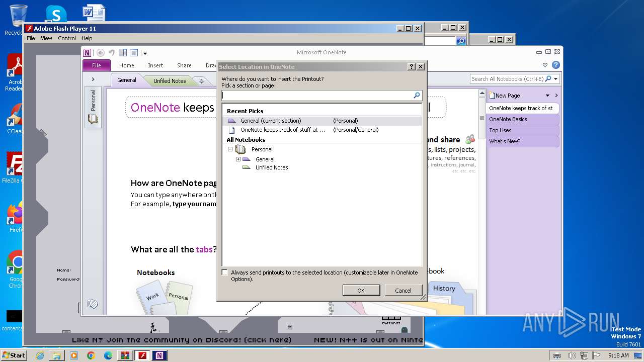This screenshot has height=362, width=644.
Task: Click the Search All Notebooks field
Action: click(x=507, y=79)
